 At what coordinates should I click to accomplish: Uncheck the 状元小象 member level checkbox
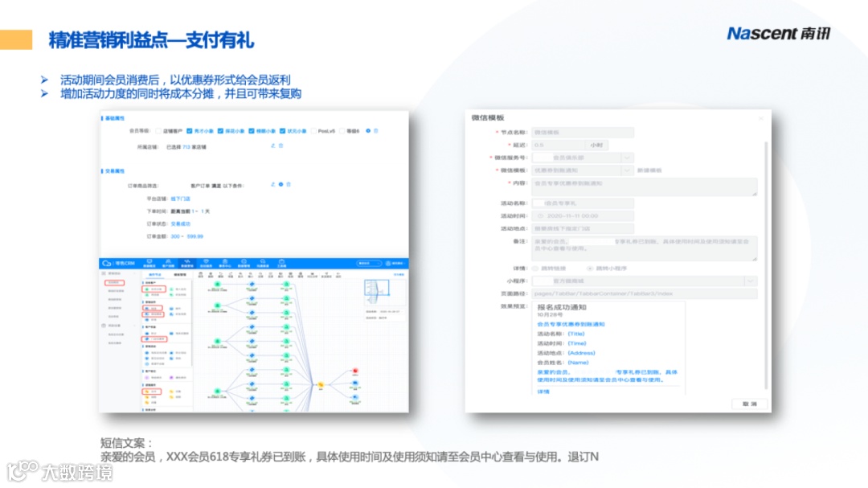[282, 131]
